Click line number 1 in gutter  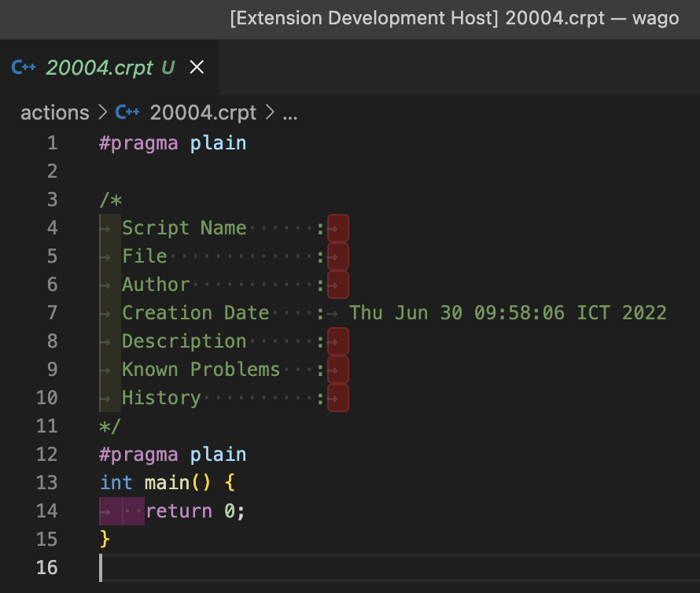(x=53, y=143)
